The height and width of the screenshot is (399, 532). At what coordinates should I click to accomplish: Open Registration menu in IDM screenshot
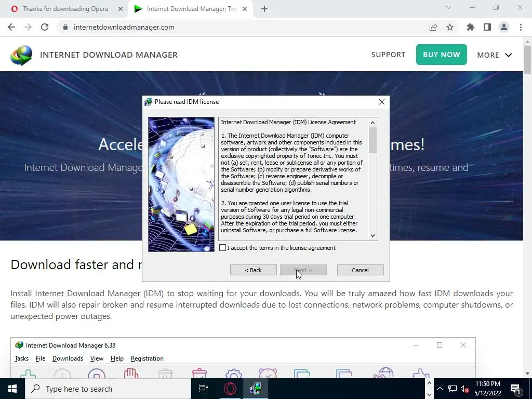pos(147,358)
